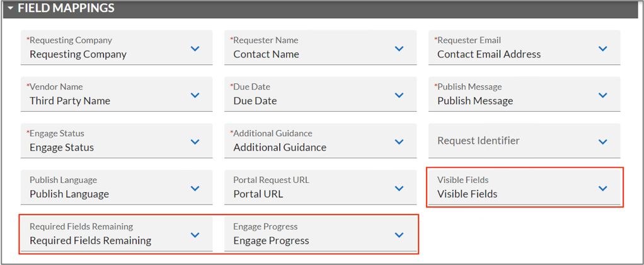Open the Required Fields Remaining dropdown chevron
Screen dimensions: 644x265
click(x=195, y=235)
